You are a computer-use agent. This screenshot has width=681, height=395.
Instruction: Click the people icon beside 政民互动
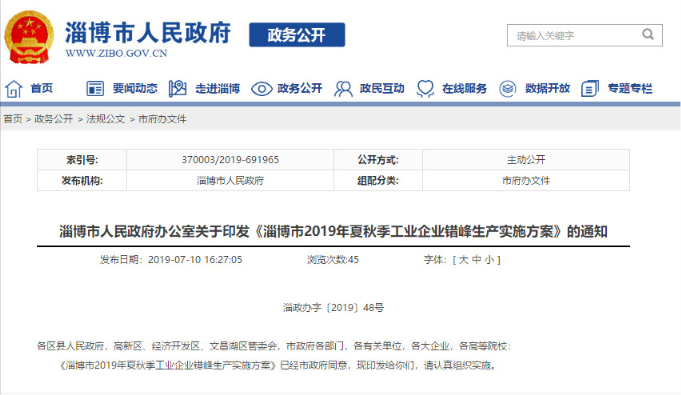point(343,89)
